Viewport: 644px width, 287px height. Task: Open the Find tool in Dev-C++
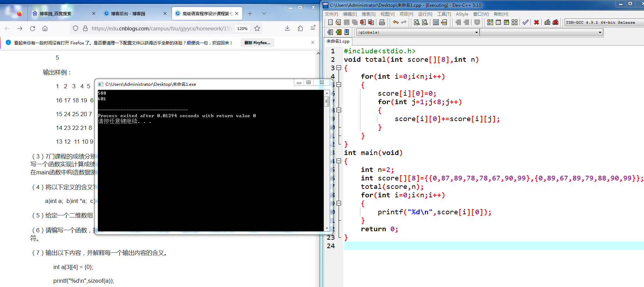(417, 22)
